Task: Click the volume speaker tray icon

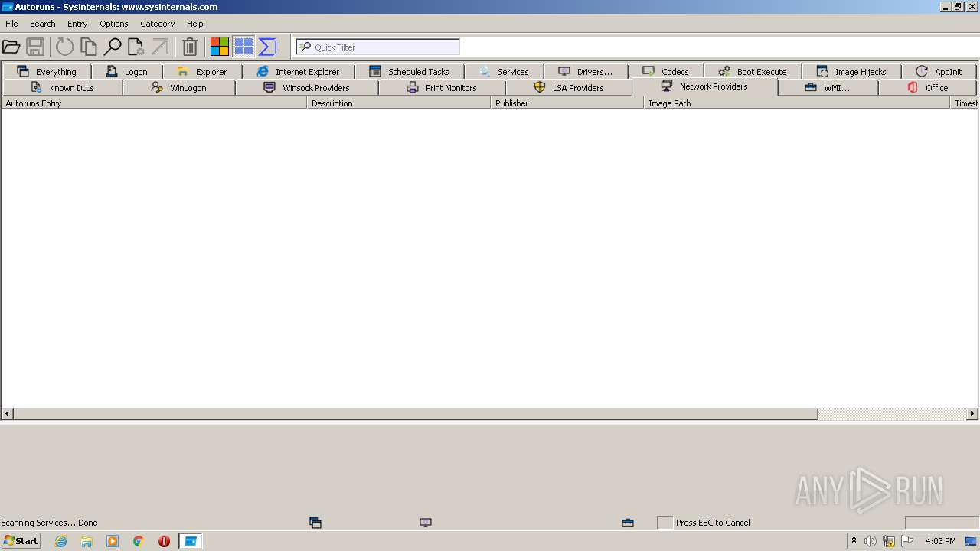Action: [x=871, y=541]
